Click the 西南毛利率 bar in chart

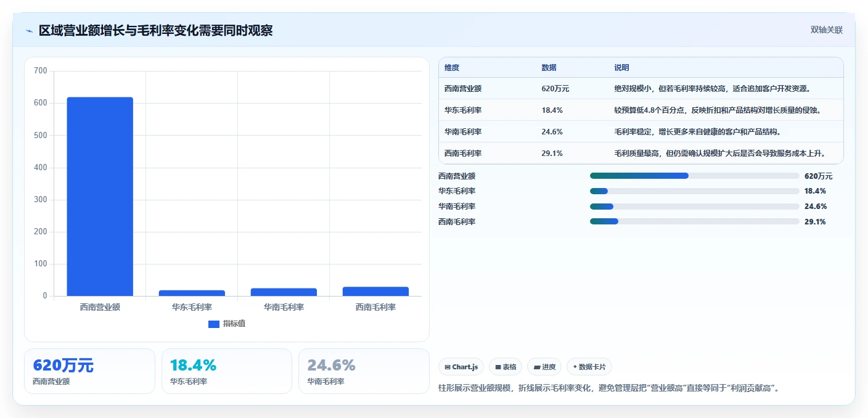[x=375, y=292]
